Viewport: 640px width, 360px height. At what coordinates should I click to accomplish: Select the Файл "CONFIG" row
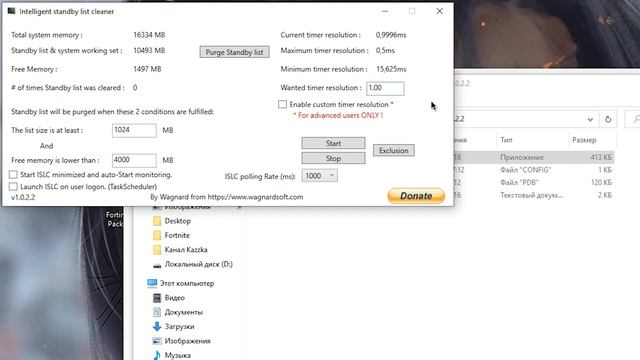534,170
